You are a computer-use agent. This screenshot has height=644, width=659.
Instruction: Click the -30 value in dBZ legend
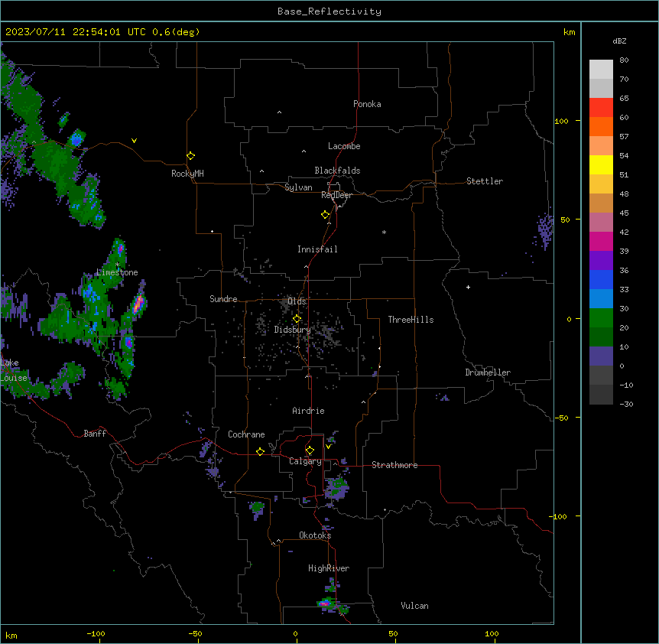(626, 405)
